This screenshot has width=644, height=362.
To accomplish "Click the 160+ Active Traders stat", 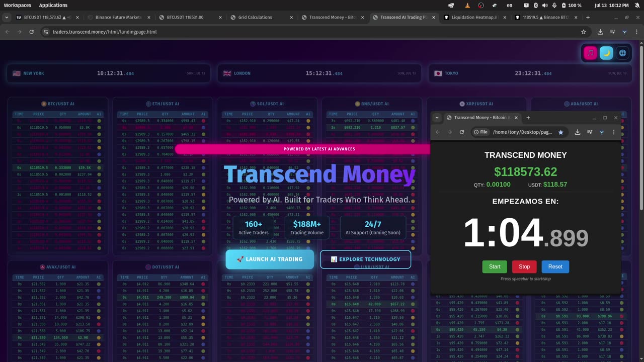I will pyautogui.click(x=254, y=227).
